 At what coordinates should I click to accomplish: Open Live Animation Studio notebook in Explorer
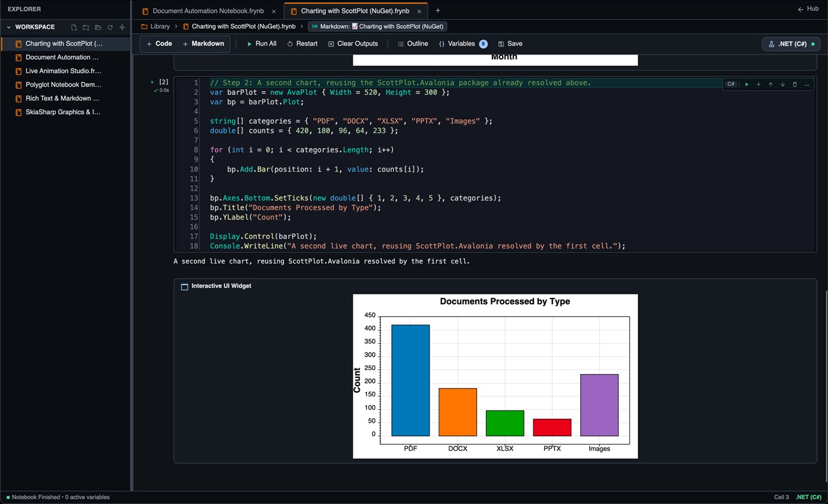pyautogui.click(x=65, y=71)
